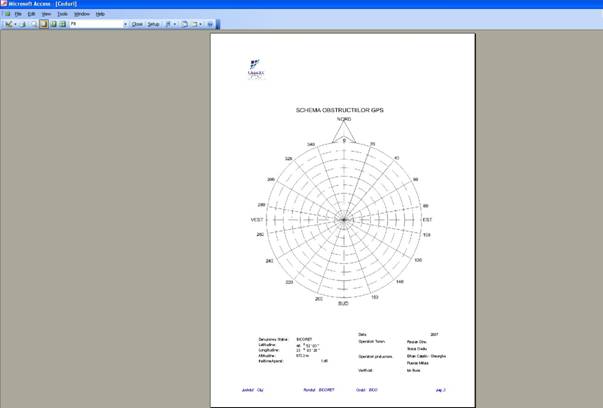This screenshot has width=603, height=408.
Task: Click the polar diagram on report page
Action: [343, 219]
